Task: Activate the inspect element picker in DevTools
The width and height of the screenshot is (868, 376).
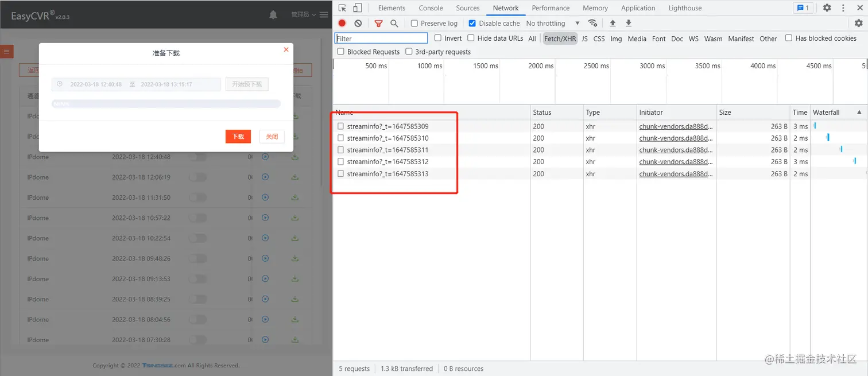Action: point(342,8)
